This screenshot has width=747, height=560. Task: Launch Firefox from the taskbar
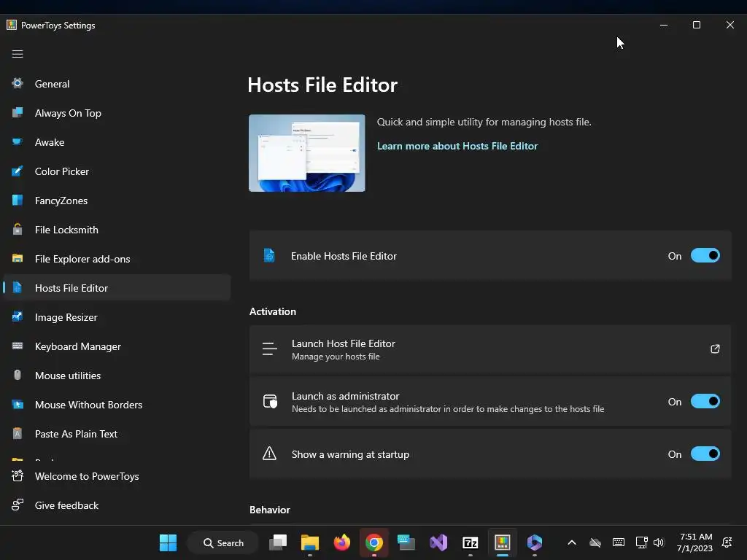(x=341, y=542)
